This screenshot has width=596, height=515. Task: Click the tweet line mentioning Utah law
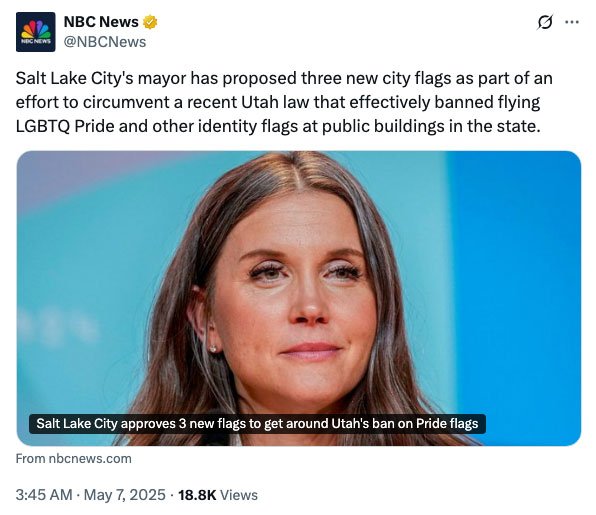pyautogui.click(x=278, y=102)
